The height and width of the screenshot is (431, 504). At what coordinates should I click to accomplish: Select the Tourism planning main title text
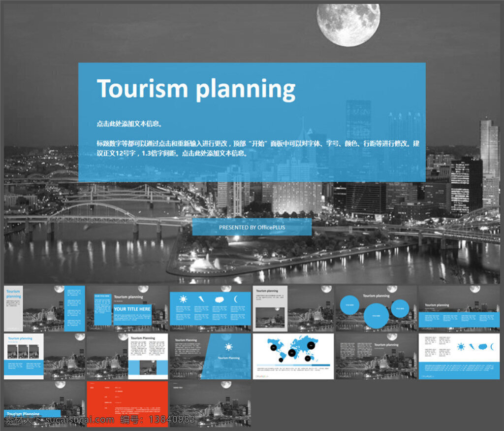pos(196,89)
